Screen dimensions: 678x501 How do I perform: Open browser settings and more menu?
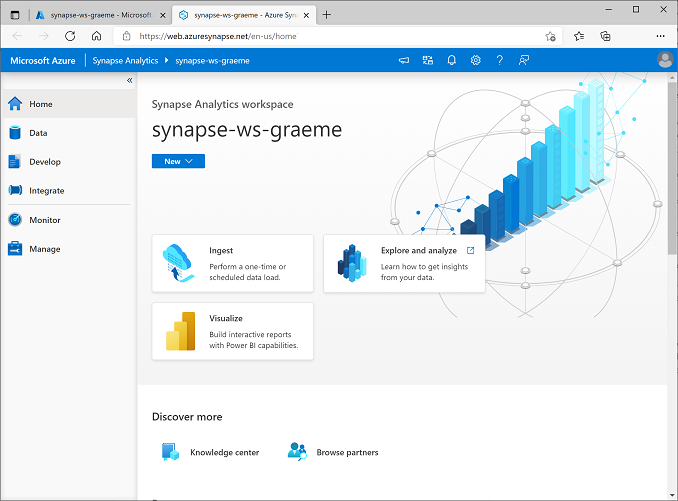coord(660,36)
